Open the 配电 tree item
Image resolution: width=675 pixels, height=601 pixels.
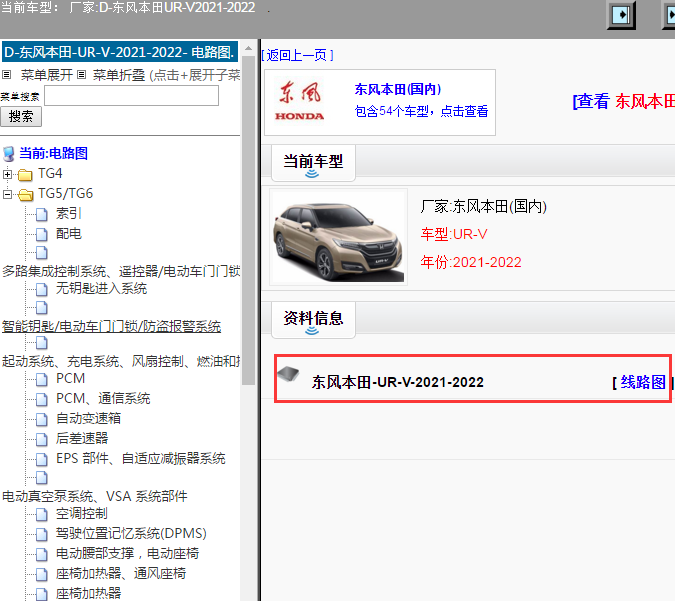(68, 234)
